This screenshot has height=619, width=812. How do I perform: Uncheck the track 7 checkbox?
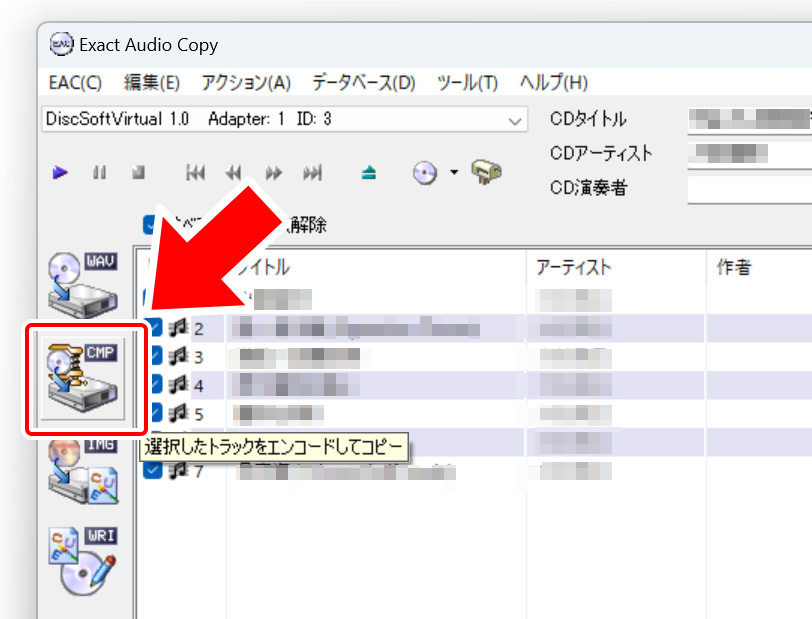coord(152,470)
